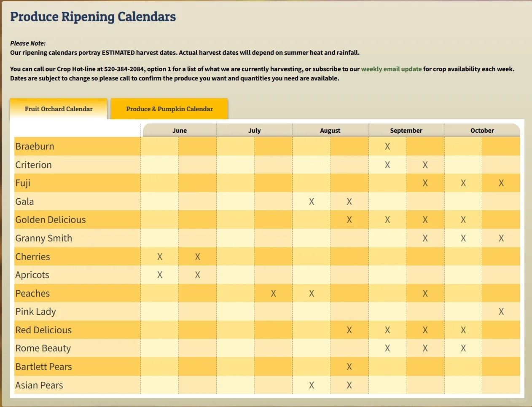Open the Produce & Pumpkin Calendar tab
Viewport: 532px width, 407px height.
click(169, 109)
